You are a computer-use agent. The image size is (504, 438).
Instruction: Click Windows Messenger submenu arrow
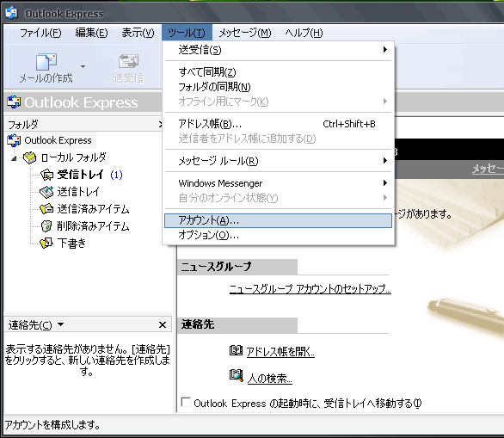click(x=385, y=183)
